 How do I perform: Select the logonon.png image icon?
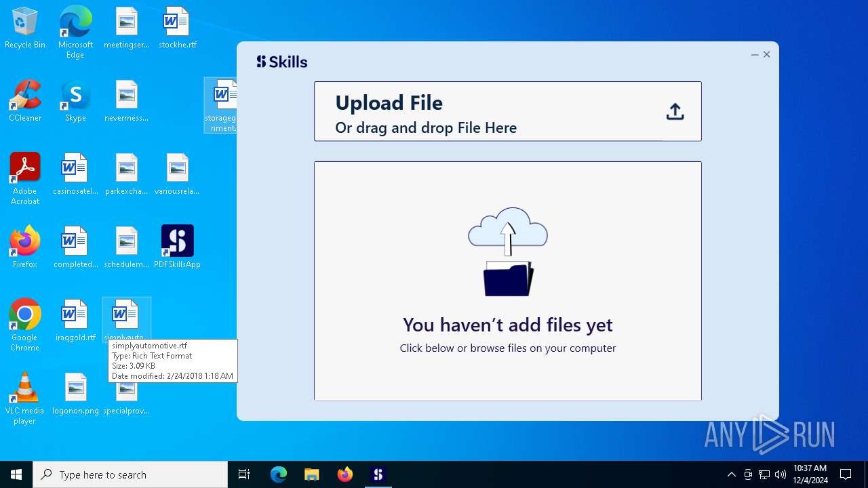[75, 394]
